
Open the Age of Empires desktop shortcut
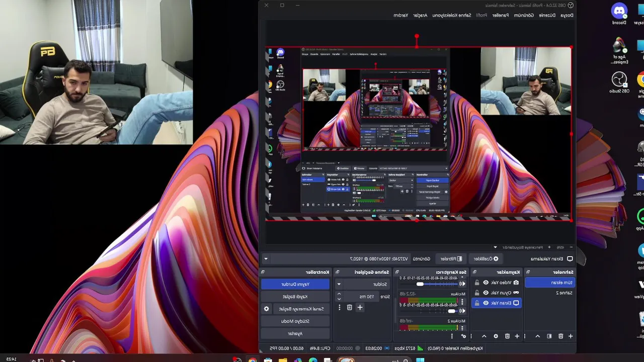(x=619, y=51)
